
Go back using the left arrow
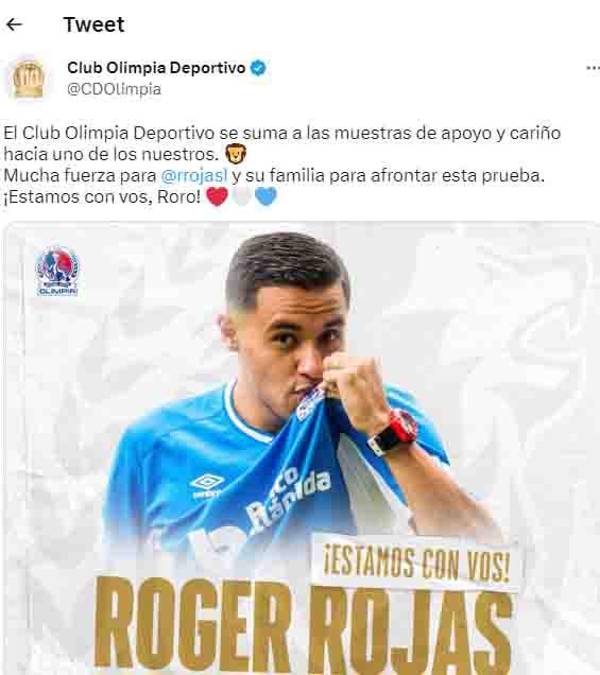coord(14,25)
